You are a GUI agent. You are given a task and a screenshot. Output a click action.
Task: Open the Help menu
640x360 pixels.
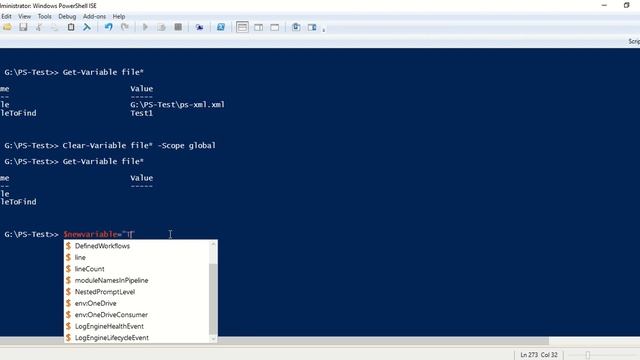119,16
